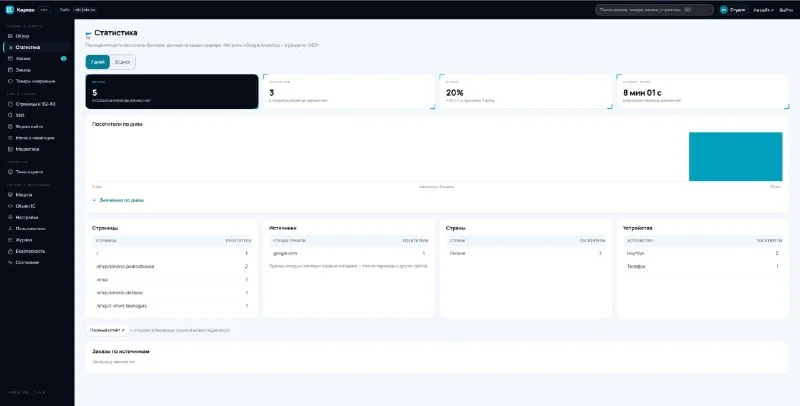Click the Заявки sidebar icon

[10, 59]
